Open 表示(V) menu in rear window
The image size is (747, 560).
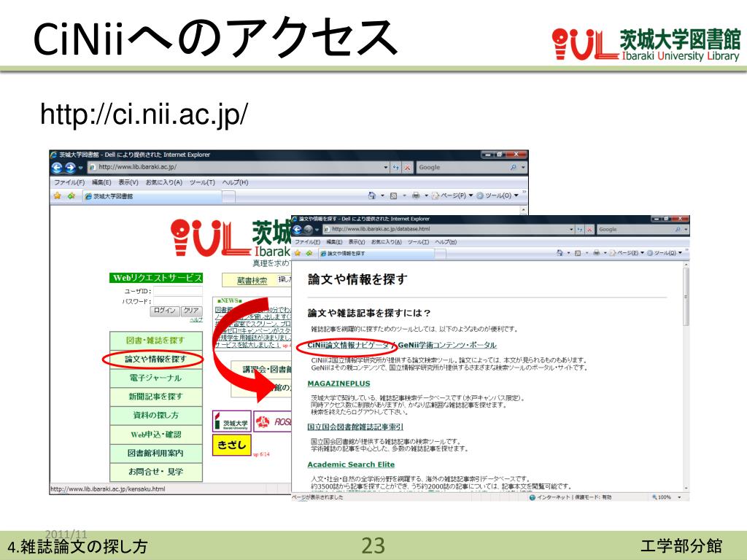pyautogui.click(x=128, y=182)
